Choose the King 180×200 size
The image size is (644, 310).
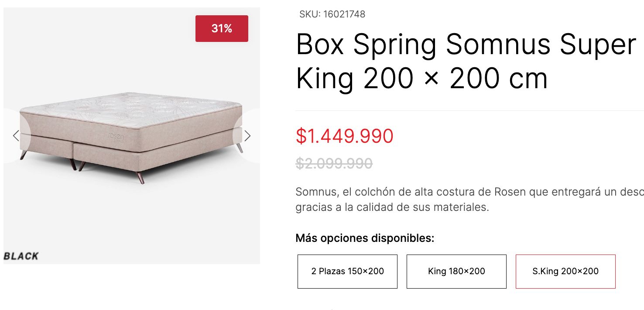pos(456,271)
